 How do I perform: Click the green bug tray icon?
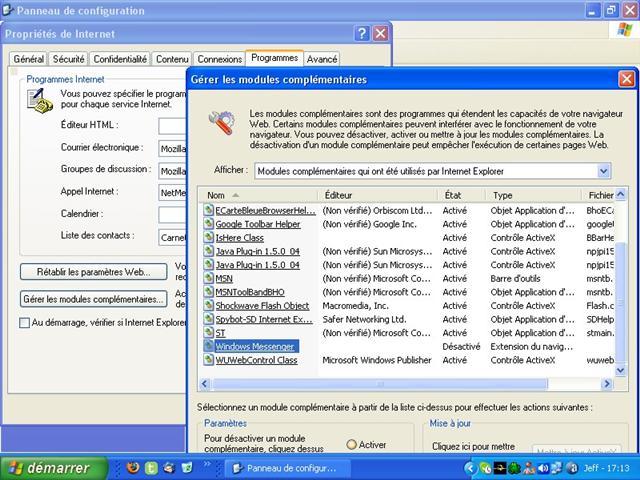(x=514, y=468)
